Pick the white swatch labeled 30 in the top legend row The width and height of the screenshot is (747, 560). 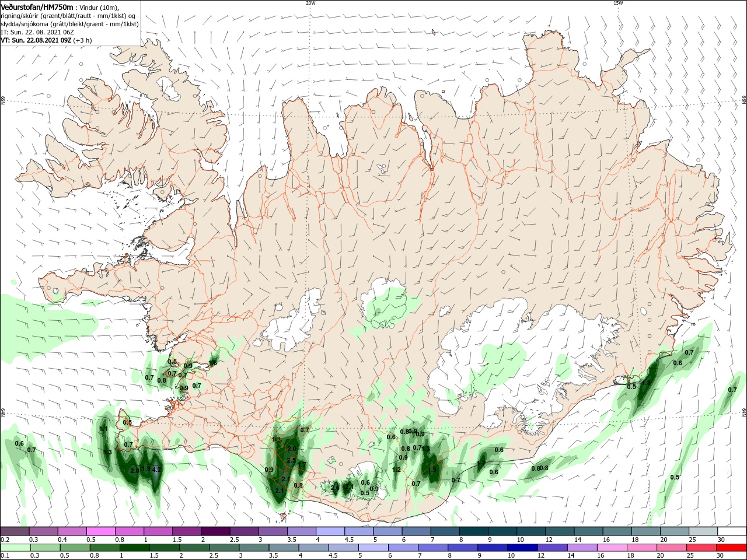(x=731, y=531)
